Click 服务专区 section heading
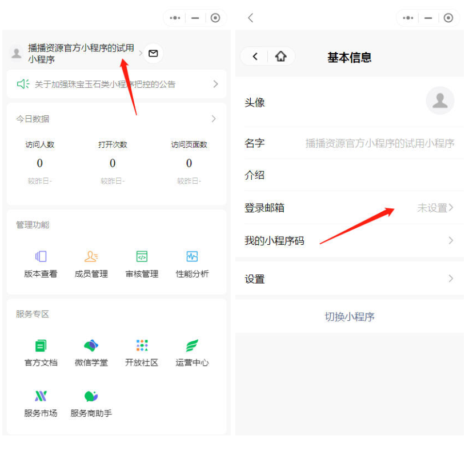The height and width of the screenshot is (476, 473). click(x=33, y=314)
